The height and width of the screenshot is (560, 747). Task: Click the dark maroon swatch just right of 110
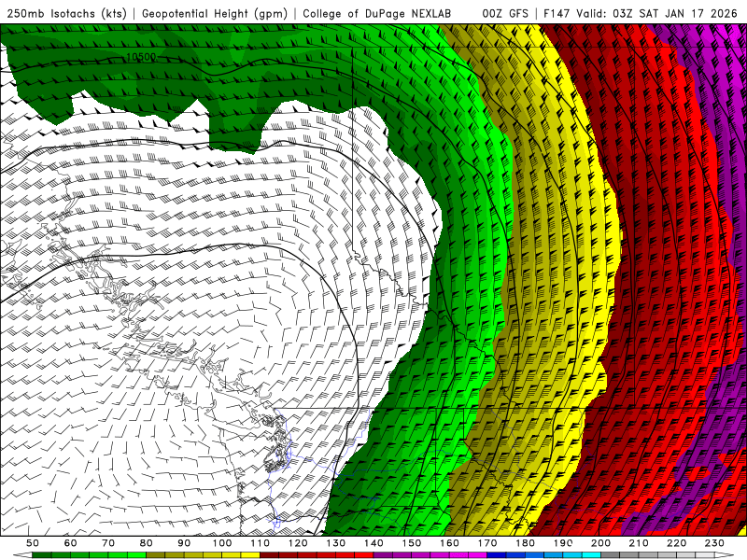(269, 555)
